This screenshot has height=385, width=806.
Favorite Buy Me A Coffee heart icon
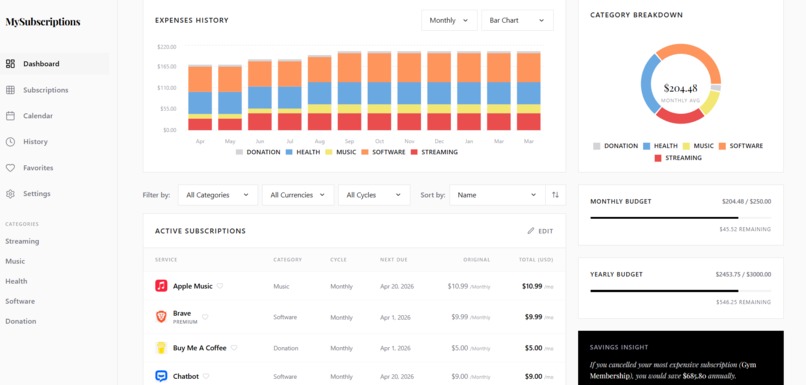(x=234, y=348)
